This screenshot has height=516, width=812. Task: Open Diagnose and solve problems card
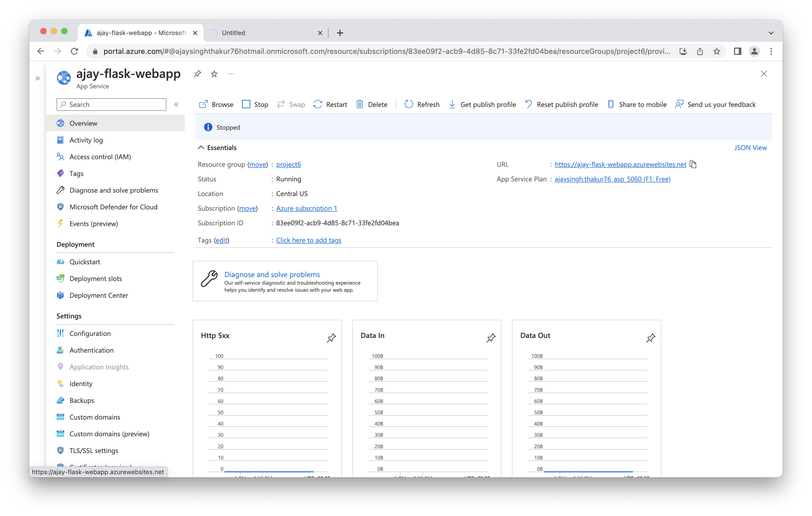click(x=272, y=274)
